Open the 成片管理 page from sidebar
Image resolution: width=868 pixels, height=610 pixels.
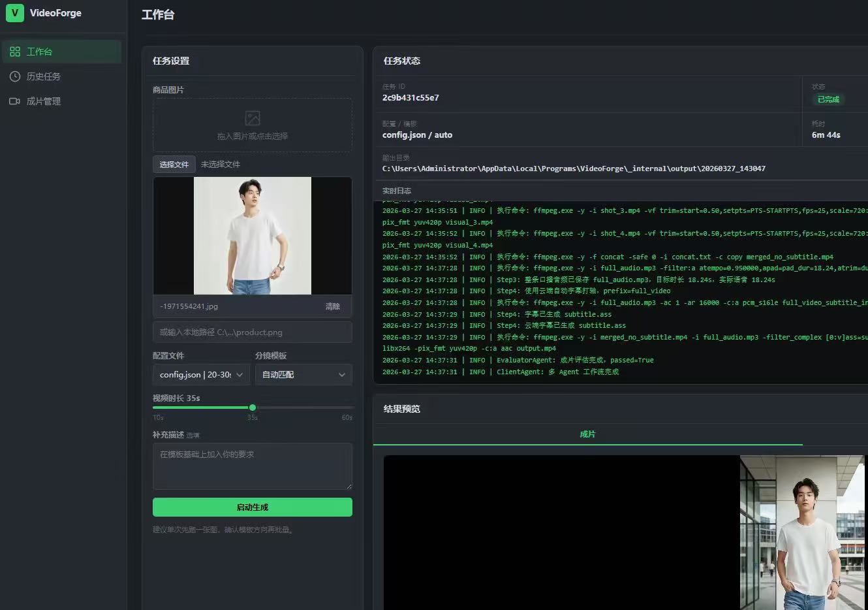pos(43,101)
